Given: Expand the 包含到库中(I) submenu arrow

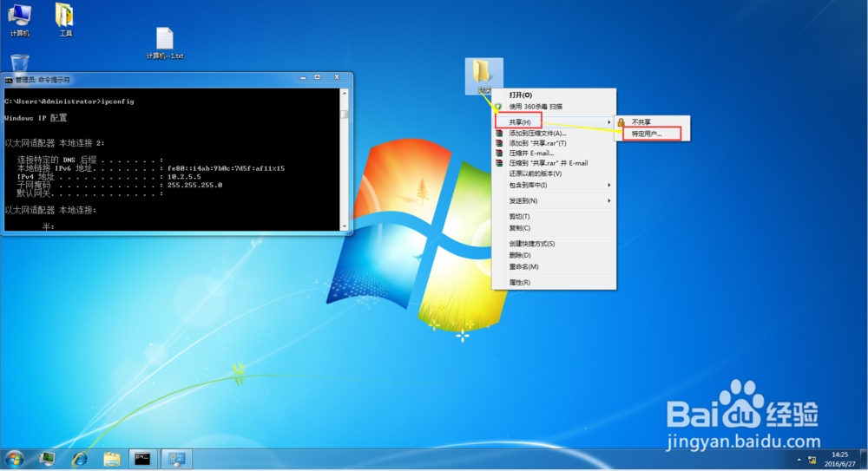Looking at the screenshot, I should coord(609,185).
